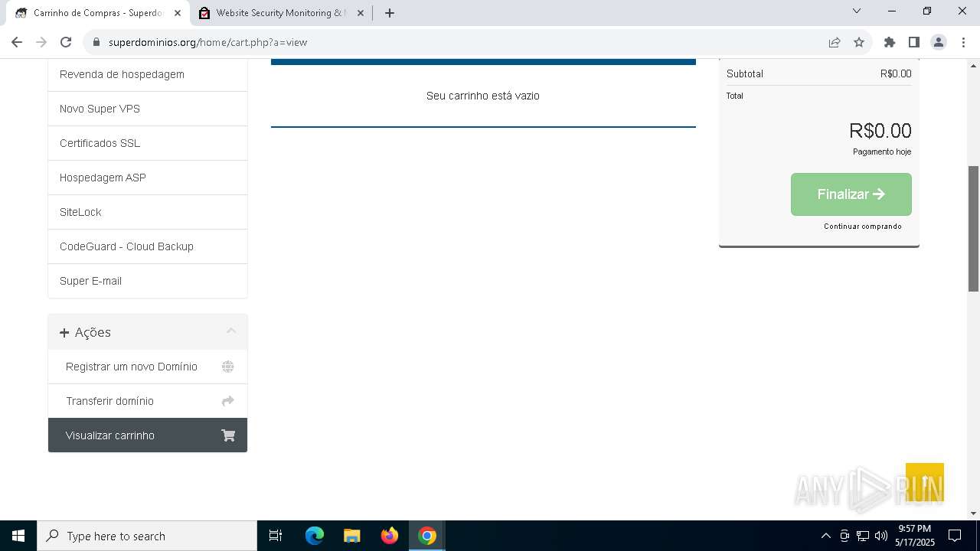The image size is (980, 551).
Task: Open the Windows Start menu
Action: 18,536
